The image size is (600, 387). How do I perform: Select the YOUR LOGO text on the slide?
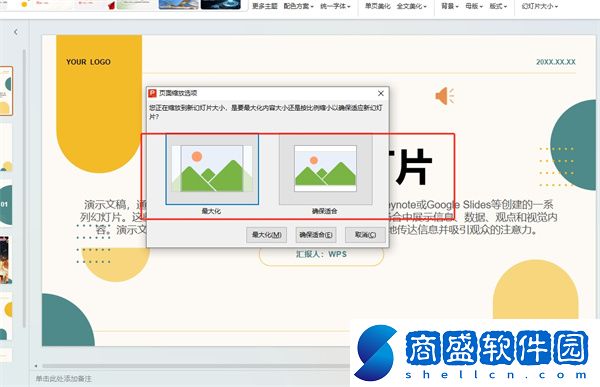tap(88, 62)
